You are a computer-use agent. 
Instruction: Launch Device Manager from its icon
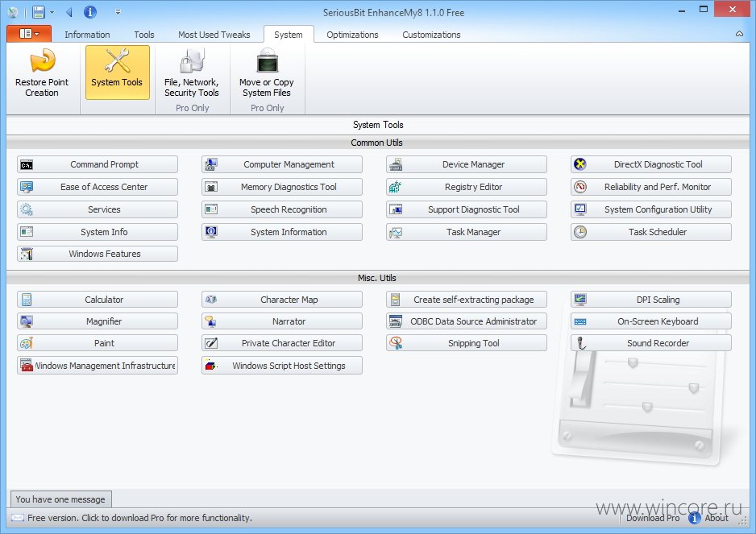pos(396,165)
